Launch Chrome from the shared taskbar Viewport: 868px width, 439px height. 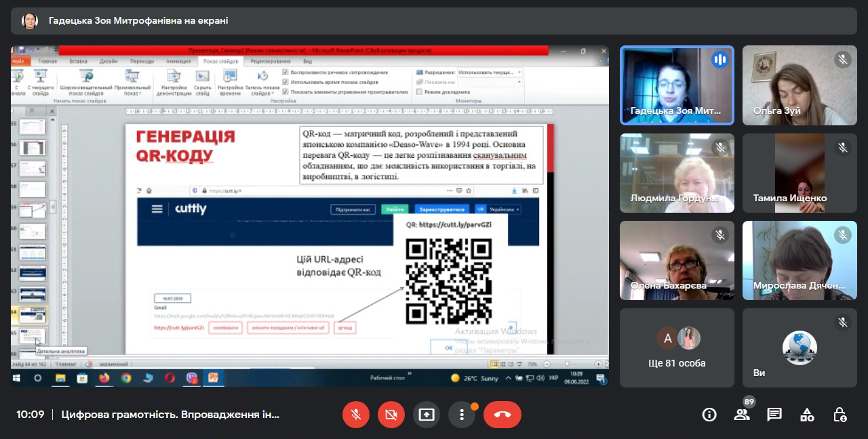[126, 378]
